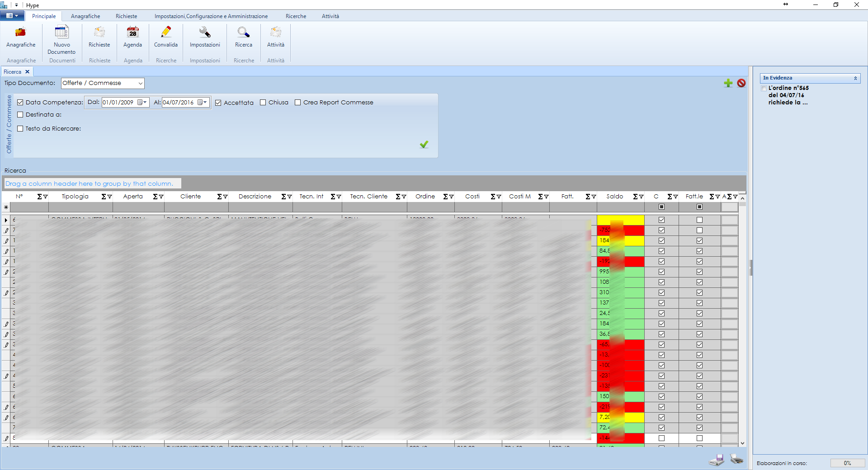Click the Costi M column sum icon
This screenshot has width=868, height=470.
pos(541,197)
